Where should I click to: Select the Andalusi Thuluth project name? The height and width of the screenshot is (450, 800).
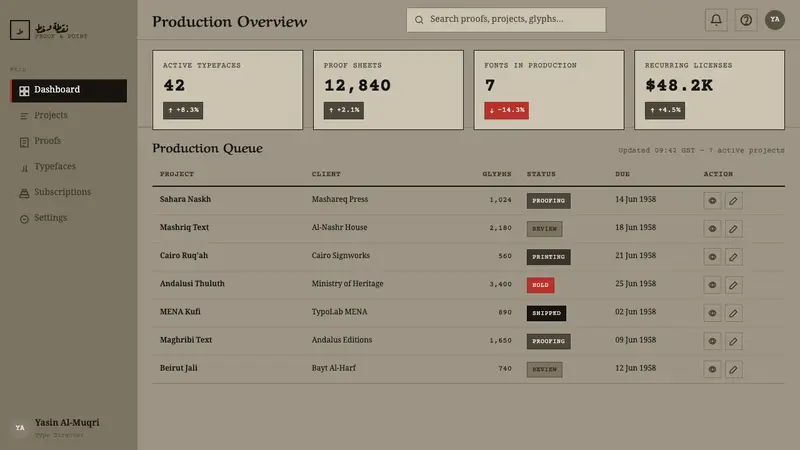coord(192,284)
